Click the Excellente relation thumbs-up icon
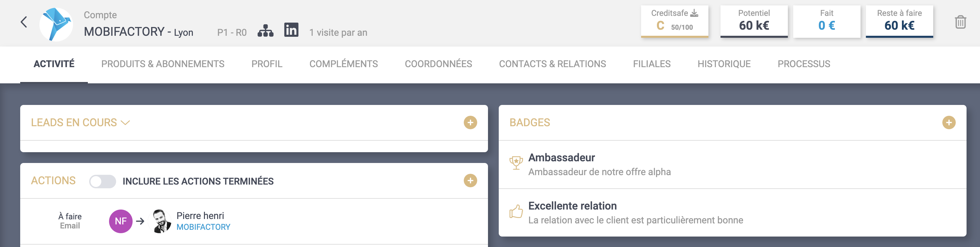The width and height of the screenshot is (980, 247). [516, 212]
